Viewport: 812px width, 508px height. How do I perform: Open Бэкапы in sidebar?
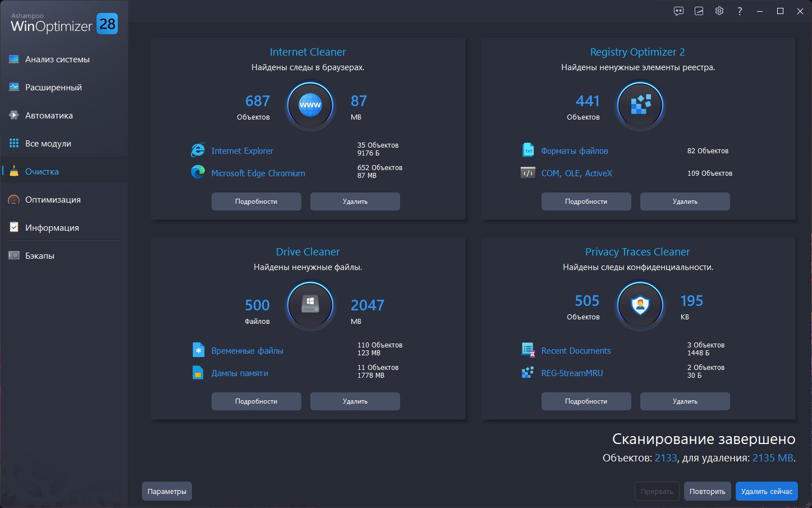(x=40, y=256)
